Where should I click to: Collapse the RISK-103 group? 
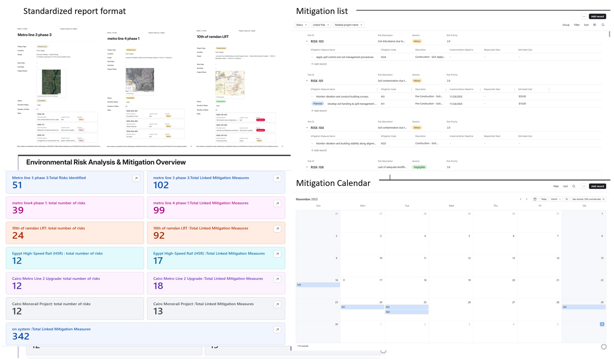pos(307,41)
